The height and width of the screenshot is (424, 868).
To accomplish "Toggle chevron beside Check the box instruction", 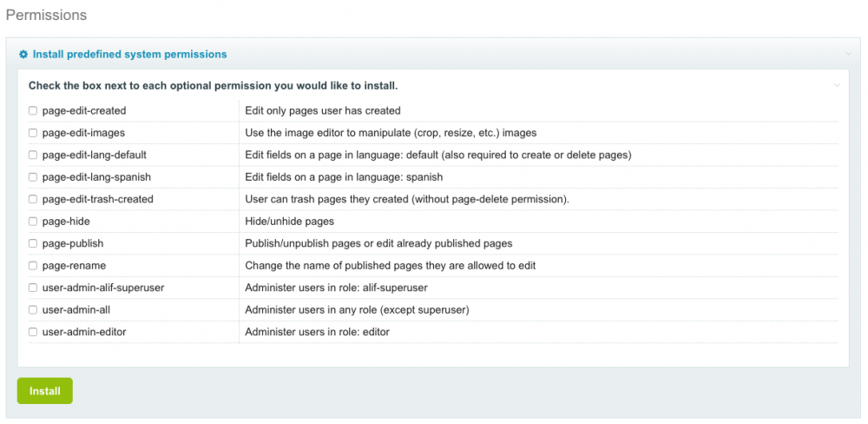I will coord(837,86).
